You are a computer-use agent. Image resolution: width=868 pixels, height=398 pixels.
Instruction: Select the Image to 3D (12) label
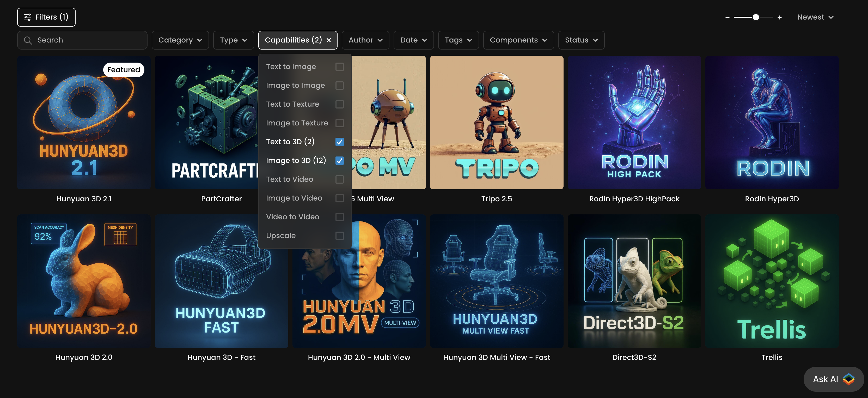coord(296,161)
